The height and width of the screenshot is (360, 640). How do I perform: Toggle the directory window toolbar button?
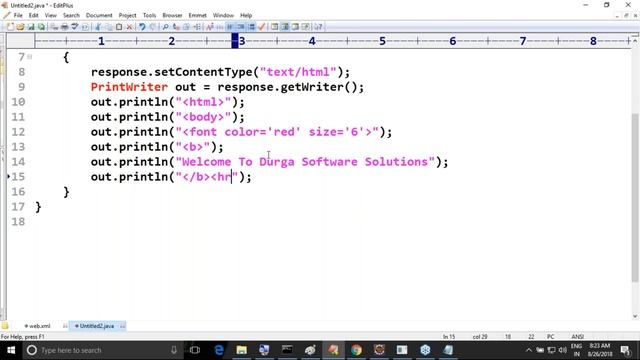coord(274,27)
